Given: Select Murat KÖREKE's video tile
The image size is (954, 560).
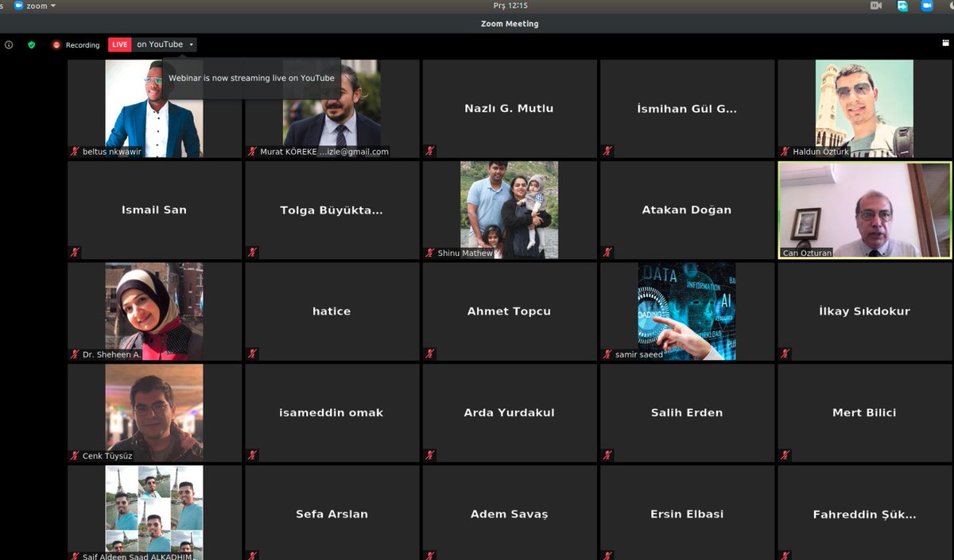Looking at the screenshot, I should tap(332, 109).
